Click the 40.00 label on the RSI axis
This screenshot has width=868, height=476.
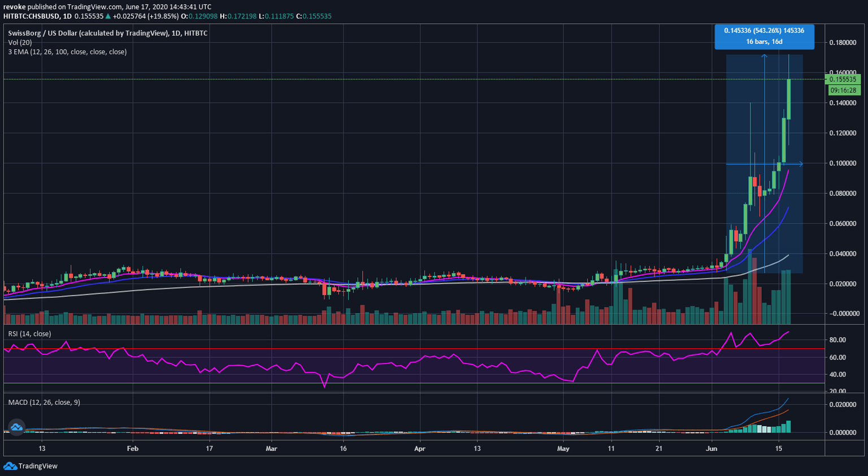click(837, 375)
